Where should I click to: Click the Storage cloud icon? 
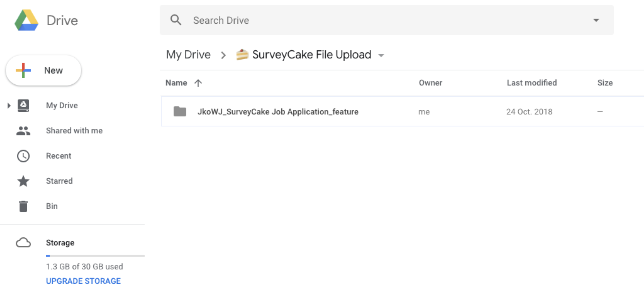click(x=23, y=243)
